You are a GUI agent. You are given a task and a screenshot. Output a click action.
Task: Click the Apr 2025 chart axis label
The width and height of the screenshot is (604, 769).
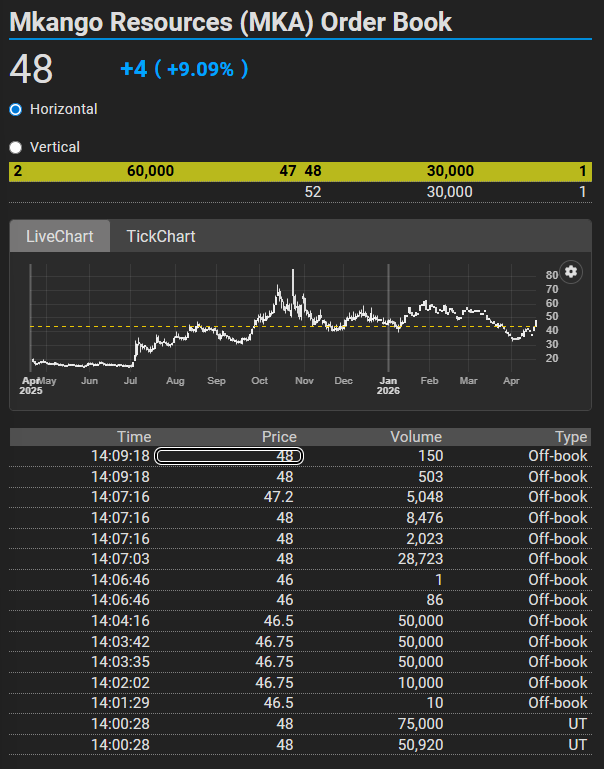(30, 385)
